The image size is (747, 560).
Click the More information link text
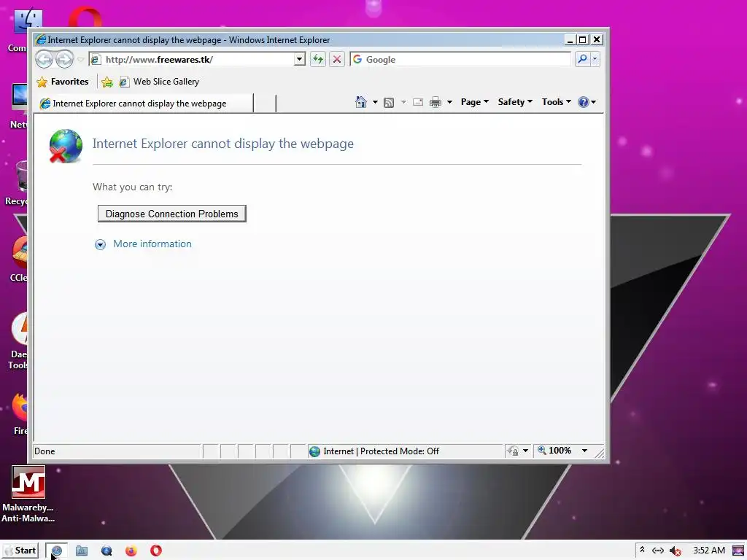(x=152, y=244)
